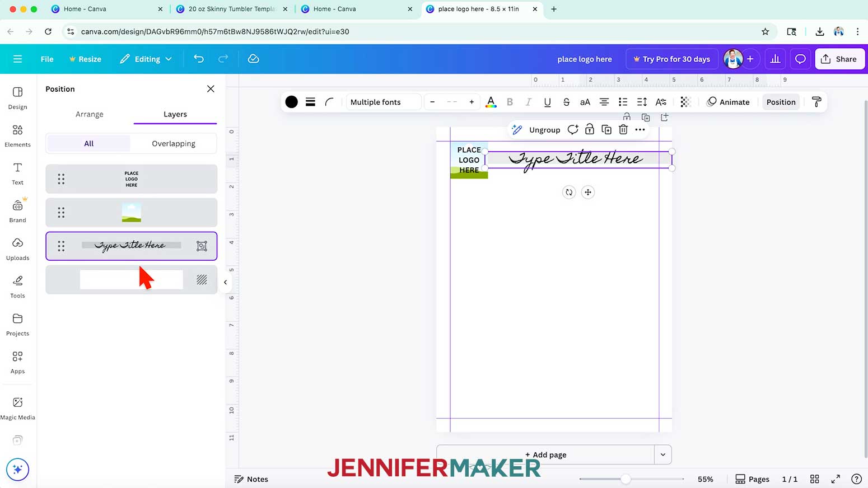Click the undo arrow
Viewport: 868px width, 488px height.
(199, 59)
